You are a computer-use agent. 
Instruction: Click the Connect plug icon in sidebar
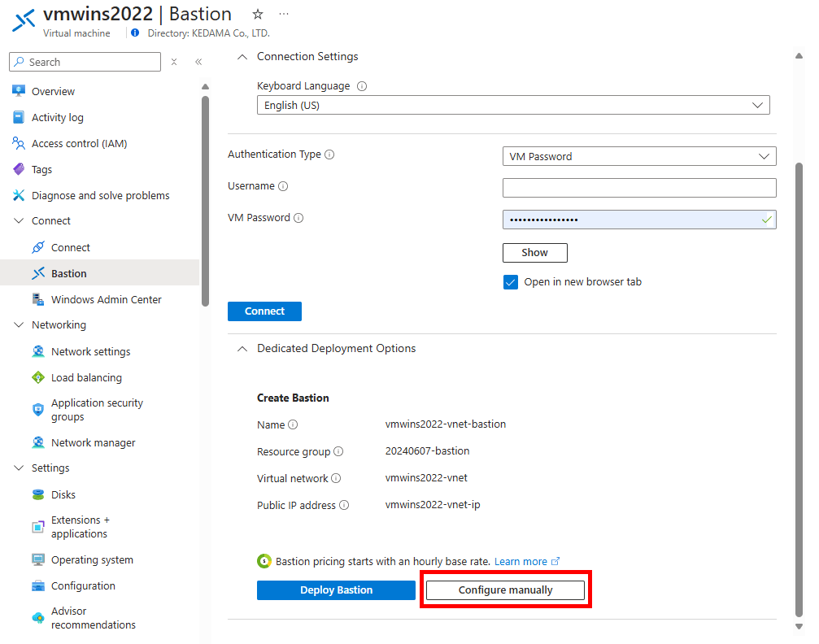point(38,247)
